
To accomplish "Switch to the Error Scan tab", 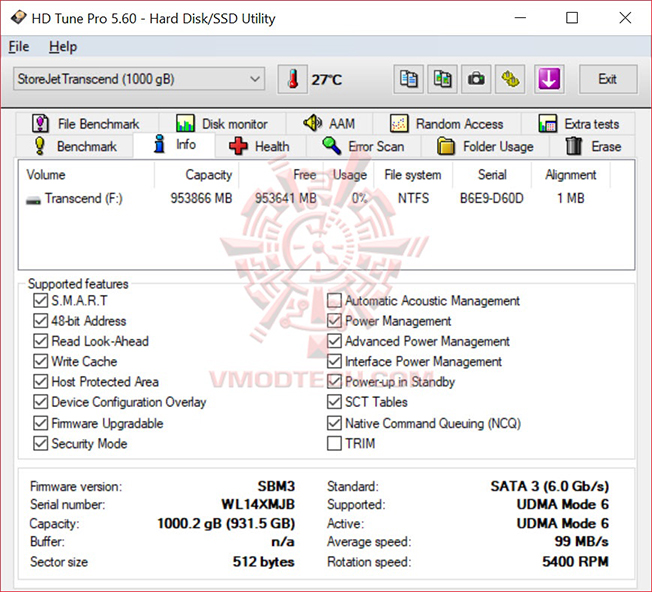I will (x=364, y=146).
